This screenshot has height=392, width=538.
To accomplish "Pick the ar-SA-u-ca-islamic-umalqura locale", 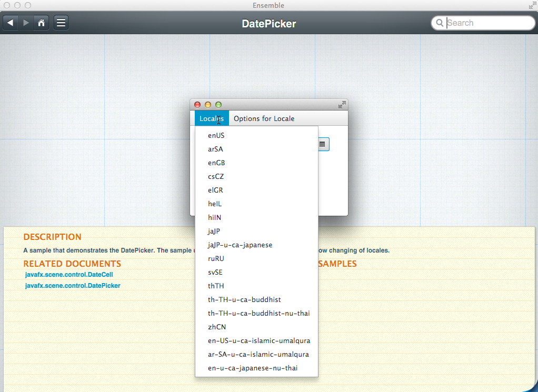I will point(258,354).
